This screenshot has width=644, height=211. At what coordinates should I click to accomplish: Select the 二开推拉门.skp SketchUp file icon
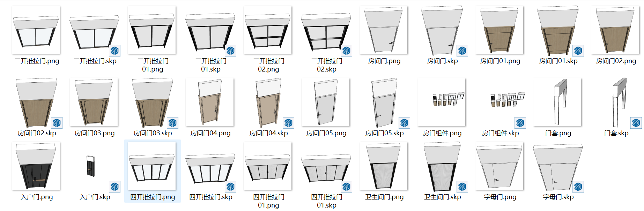[x=95, y=32]
